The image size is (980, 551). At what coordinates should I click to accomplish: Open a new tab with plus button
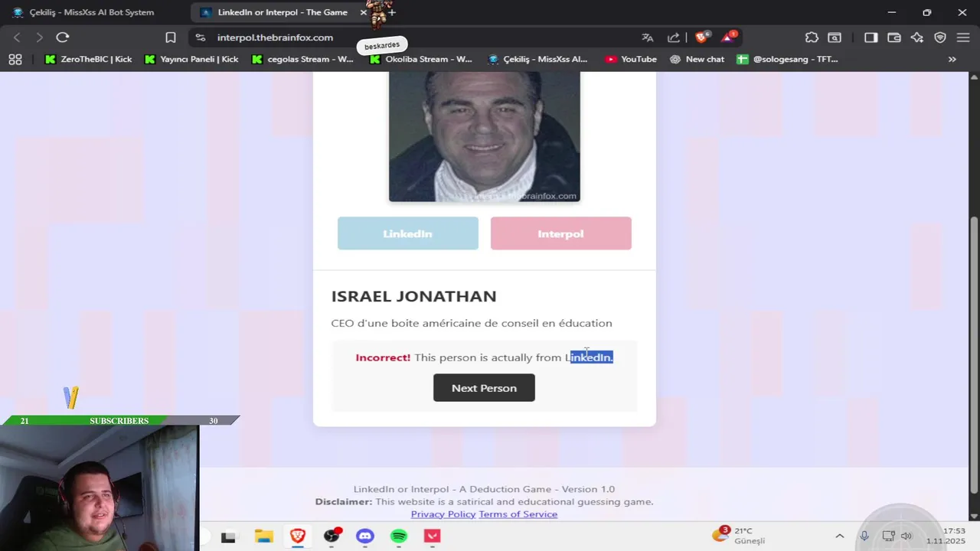392,12
